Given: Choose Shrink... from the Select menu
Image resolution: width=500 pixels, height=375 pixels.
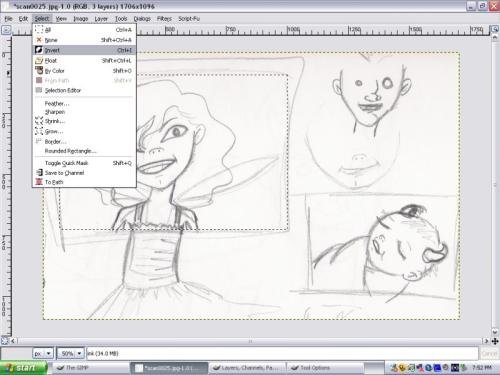Looking at the screenshot, I should point(84,121).
